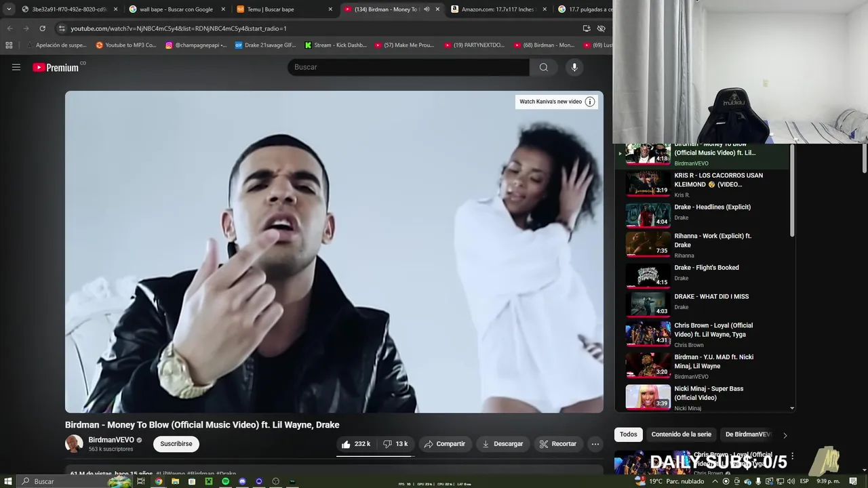Download the video with Descargar
868x488 pixels.
point(502,444)
